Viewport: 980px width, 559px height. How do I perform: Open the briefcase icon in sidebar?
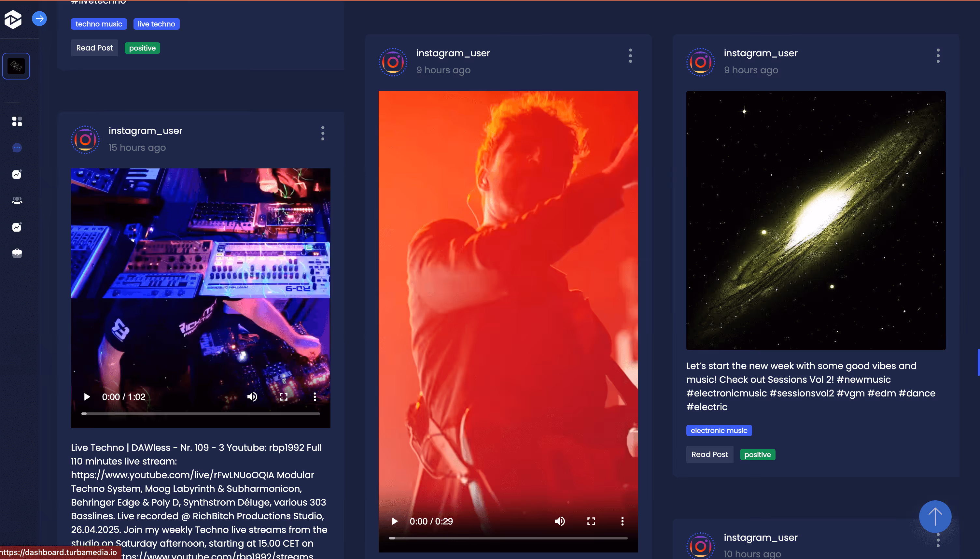coord(17,253)
